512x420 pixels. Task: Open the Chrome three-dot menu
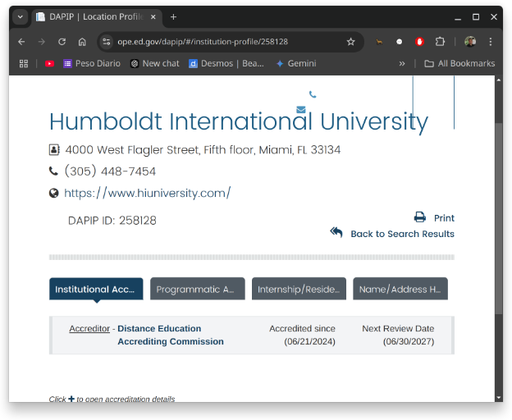pyautogui.click(x=490, y=42)
